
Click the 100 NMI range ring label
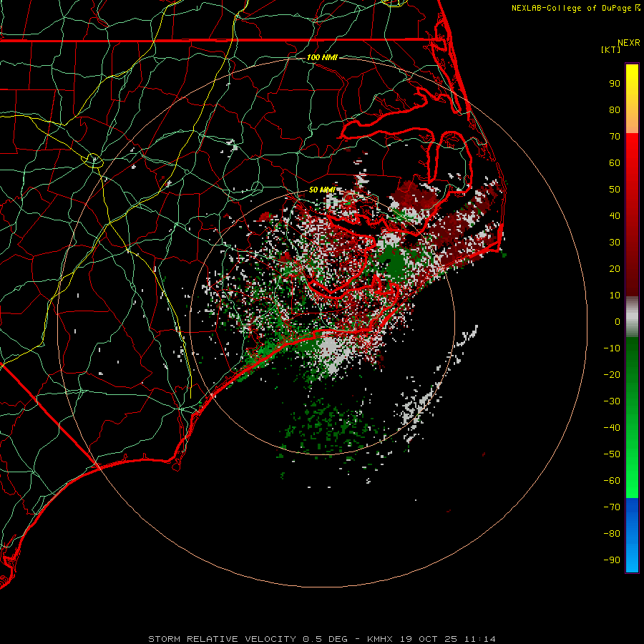point(322,57)
